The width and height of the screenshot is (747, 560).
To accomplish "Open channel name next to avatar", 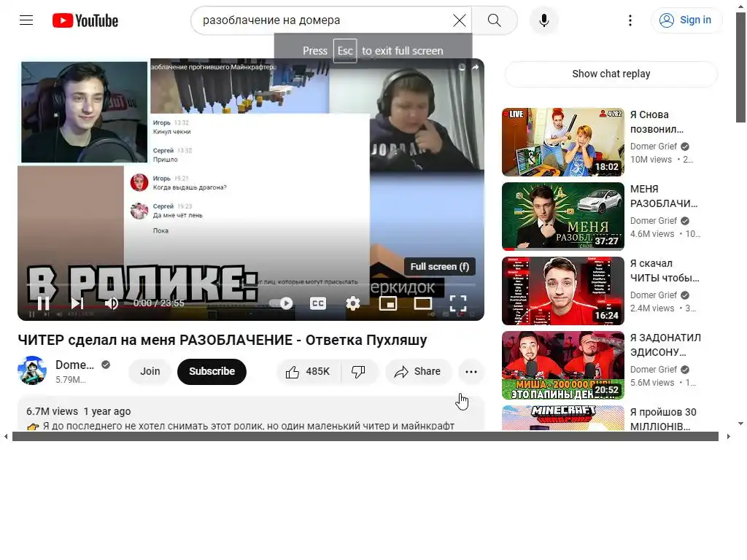I will point(75,365).
